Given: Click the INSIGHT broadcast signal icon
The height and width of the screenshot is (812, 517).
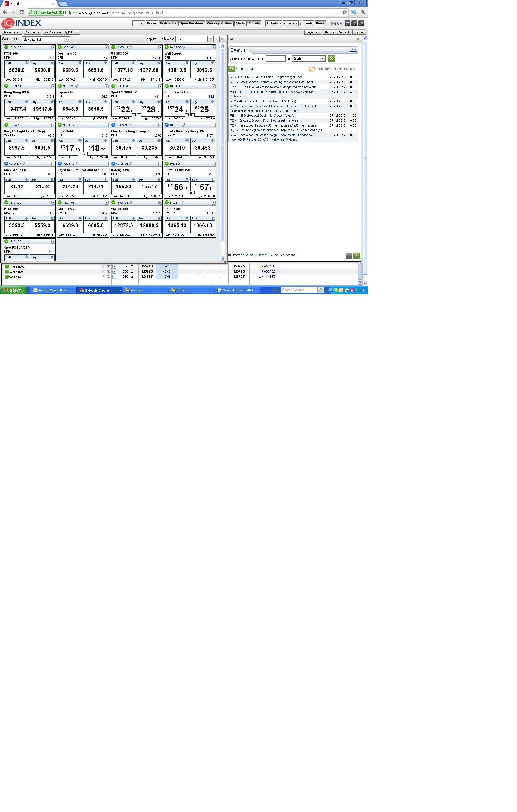Looking at the screenshot, I should (354, 23).
